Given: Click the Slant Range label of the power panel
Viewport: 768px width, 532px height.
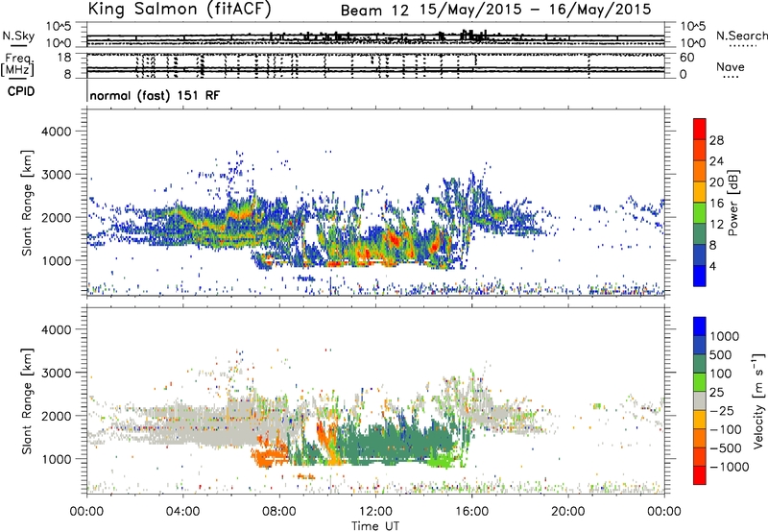Looking at the screenshot, I should point(28,203).
